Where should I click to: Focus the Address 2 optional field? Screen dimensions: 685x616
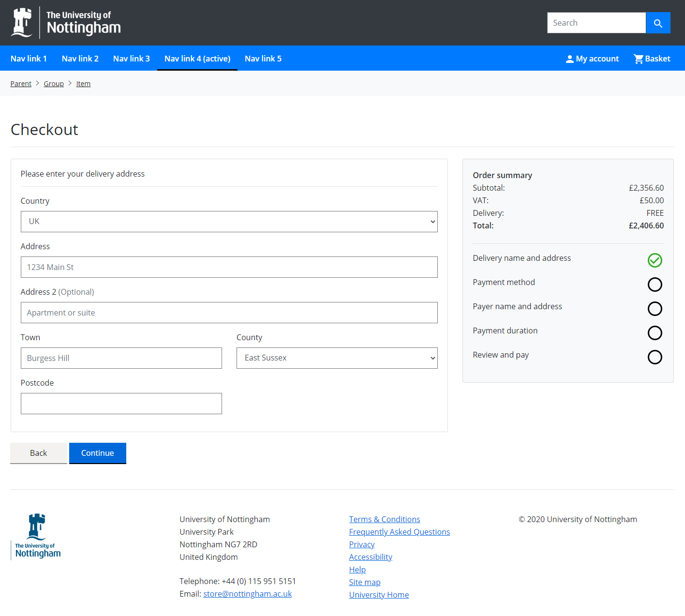tap(229, 313)
